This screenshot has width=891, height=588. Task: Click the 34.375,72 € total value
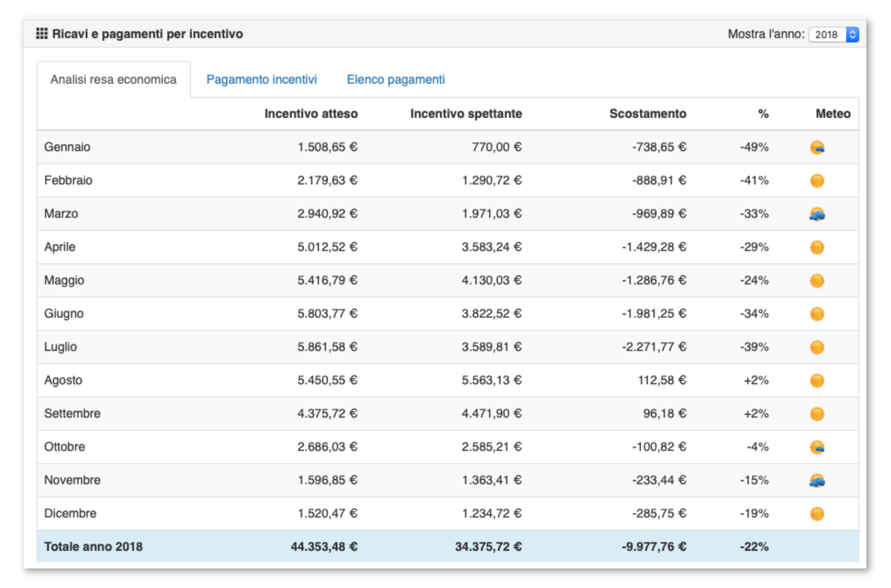click(x=488, y=546)
